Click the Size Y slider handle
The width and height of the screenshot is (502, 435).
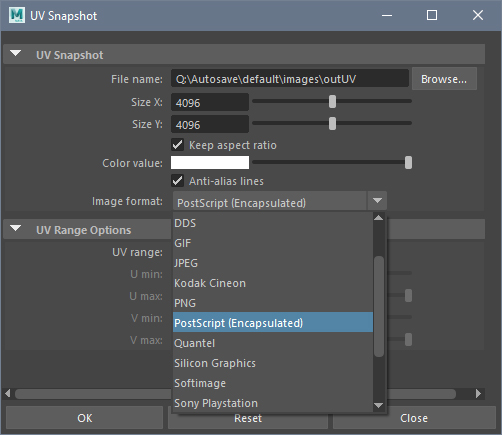click(x=332, y=124)
